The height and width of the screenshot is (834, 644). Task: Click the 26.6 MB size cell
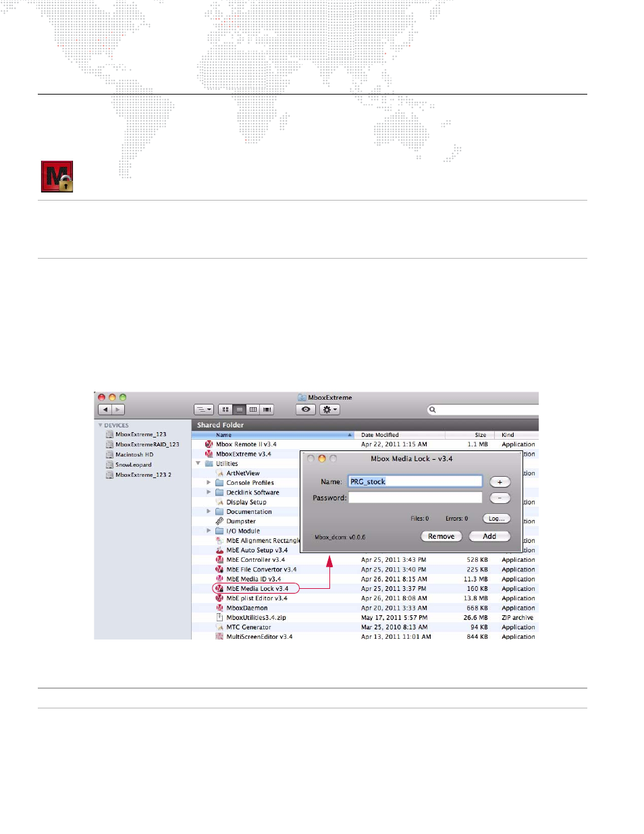[475, 617]
